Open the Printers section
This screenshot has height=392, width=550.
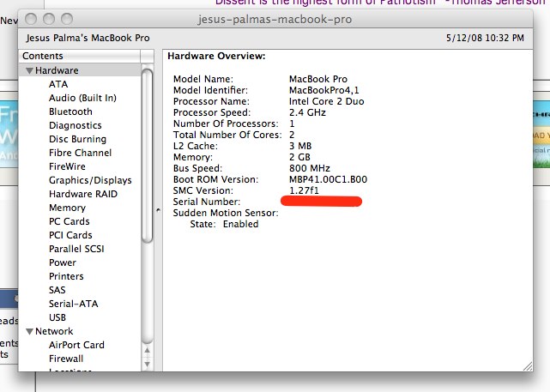click(66, 276)
